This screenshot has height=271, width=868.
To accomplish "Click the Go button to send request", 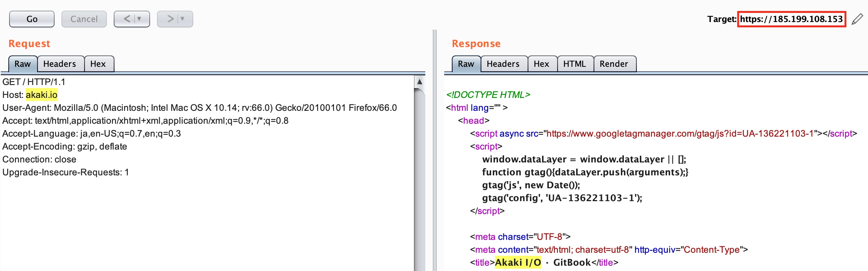I will tap(32, 19).
